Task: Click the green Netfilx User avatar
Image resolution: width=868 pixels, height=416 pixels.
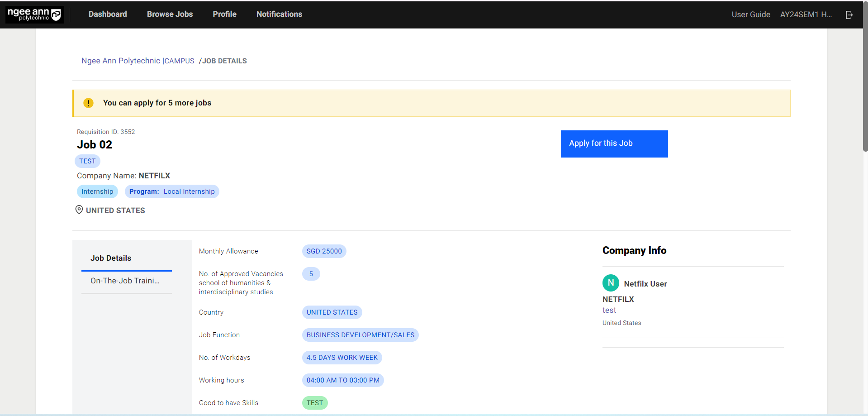Action: point(611,283)
